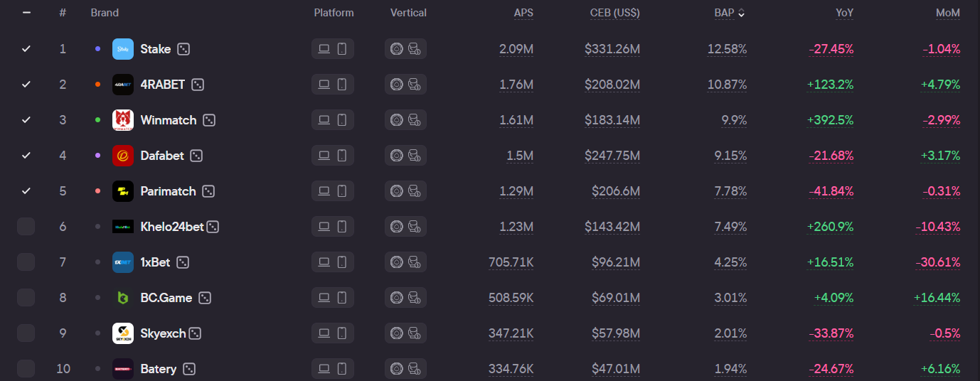The image size is (980, 381).
Task: Click the dice icon next to 1xBet
Action: tap(183, 262)
